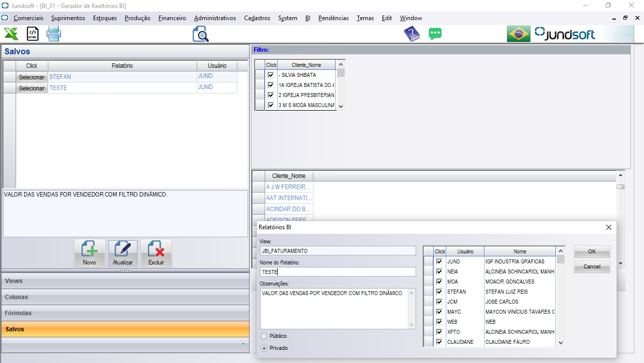Uncheck 3 M S MODA MASCULINA filter
644x363 pixels.
pyautogui.click(x=271, y=105)
